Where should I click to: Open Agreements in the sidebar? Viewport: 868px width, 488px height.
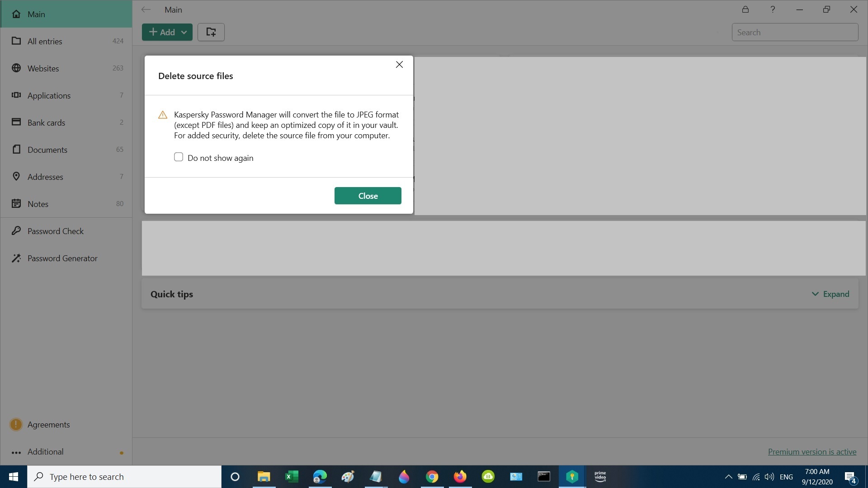[66, 424]
